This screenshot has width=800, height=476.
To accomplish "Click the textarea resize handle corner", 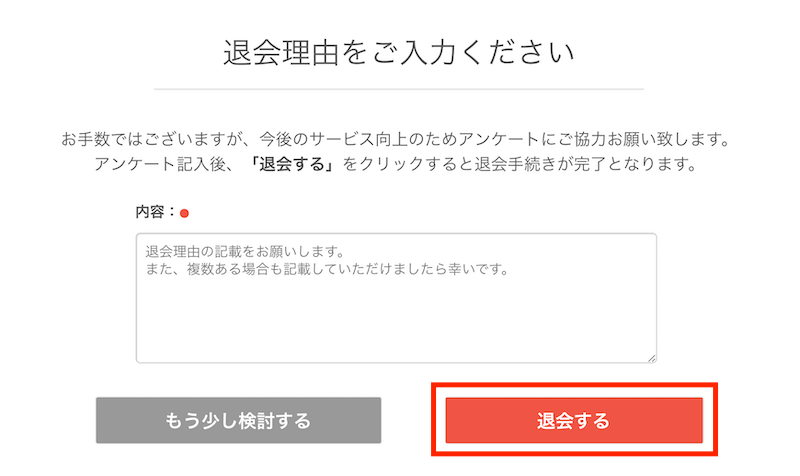I will pos(652,357).
